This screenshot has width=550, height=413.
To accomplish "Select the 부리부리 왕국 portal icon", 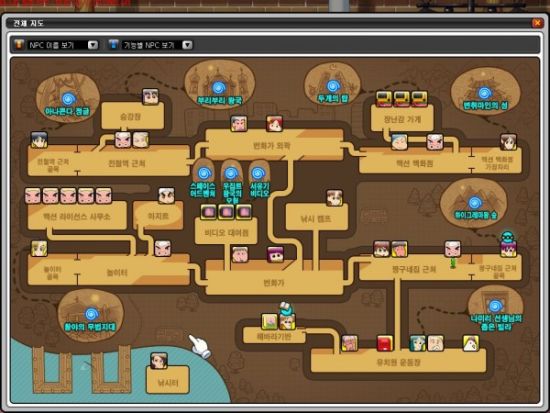I will (x=219, y=87).
